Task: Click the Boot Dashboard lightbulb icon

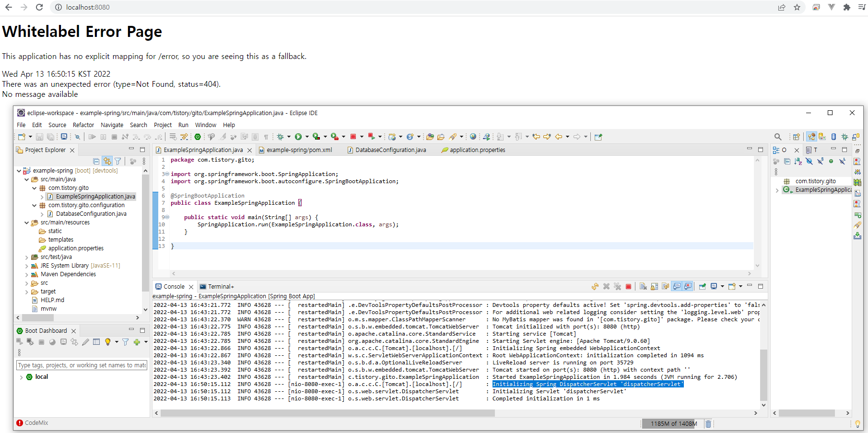Action: [x=108, y=342]
